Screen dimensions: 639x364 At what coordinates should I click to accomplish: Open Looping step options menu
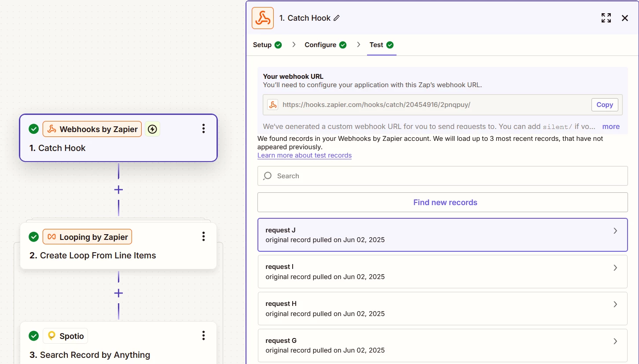[x=203, y=236]
